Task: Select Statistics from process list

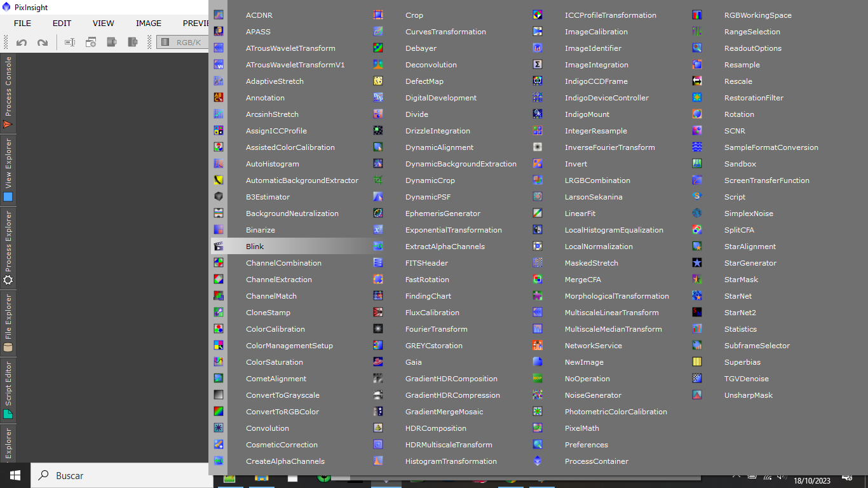Action: click(x=740, y=329)
